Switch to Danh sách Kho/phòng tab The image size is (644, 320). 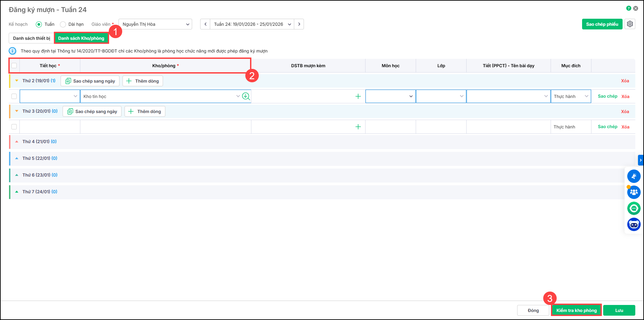[x=81, y=38]
